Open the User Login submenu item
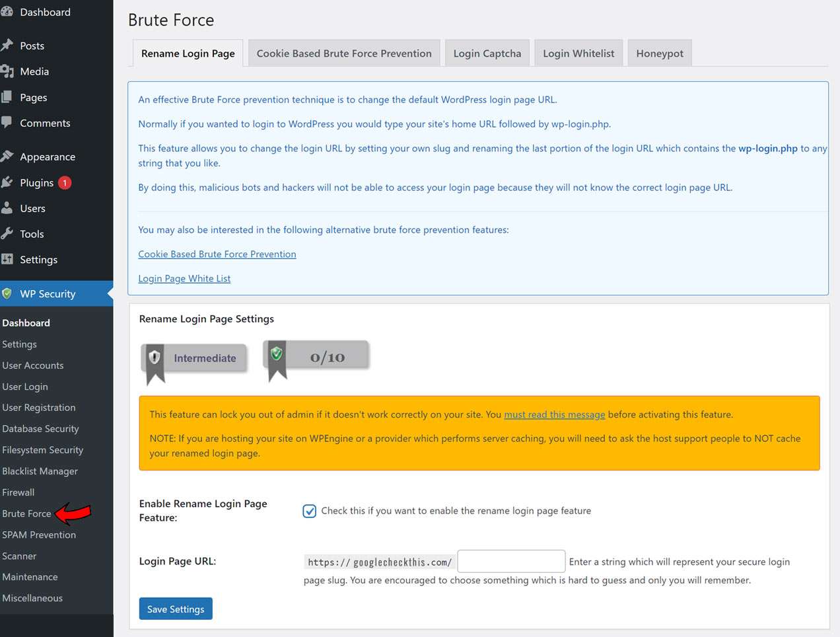Viewport: 840px width, 637px height. [x=25, y=387]
